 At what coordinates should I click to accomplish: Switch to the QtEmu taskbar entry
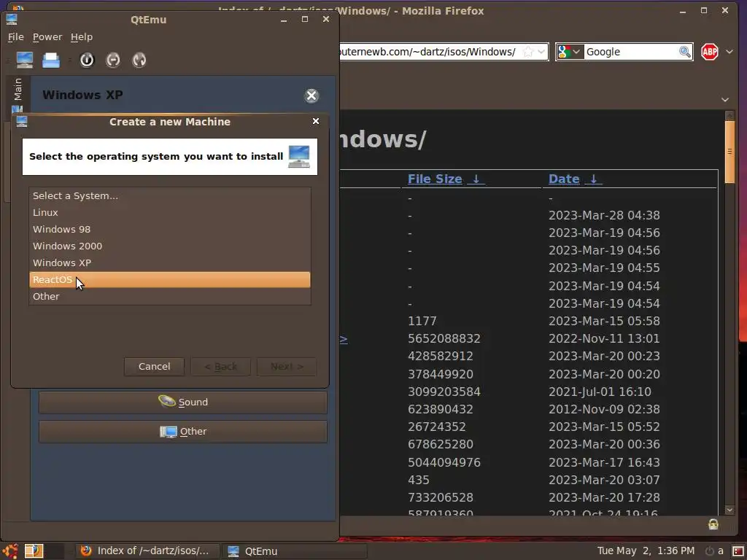[294, 551]
